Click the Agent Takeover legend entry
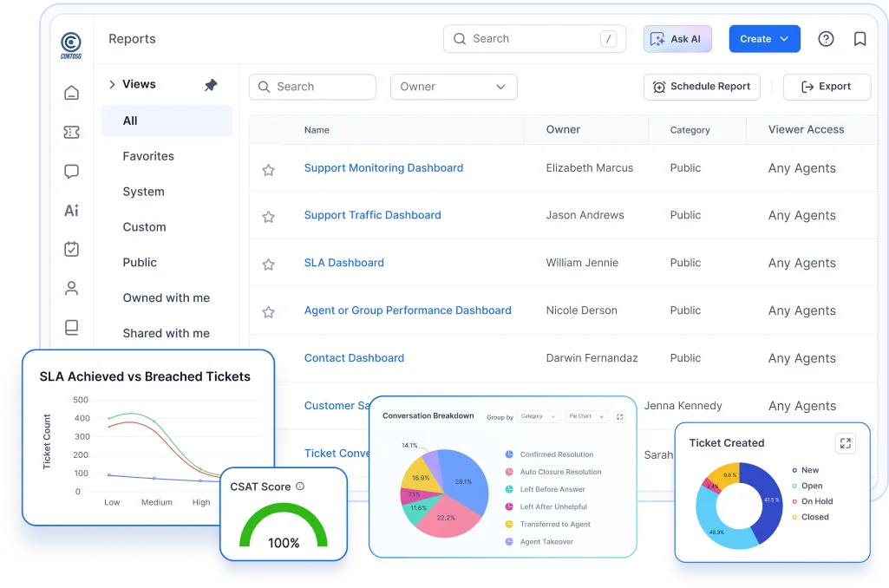The height and width of the screenshot is (588, 889). [x=539, y=542]
